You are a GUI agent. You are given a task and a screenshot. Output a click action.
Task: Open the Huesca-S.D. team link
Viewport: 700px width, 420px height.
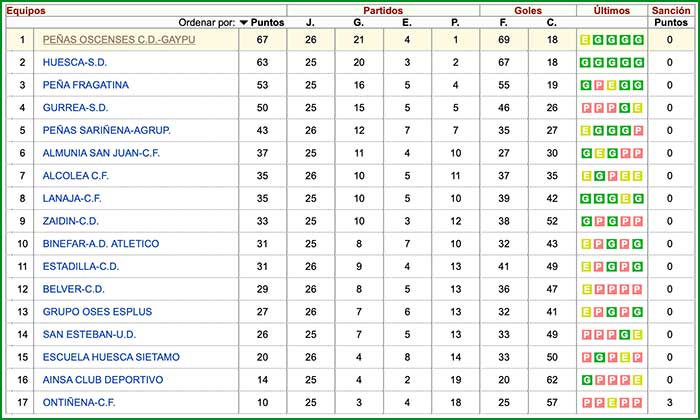coord(77,62)
